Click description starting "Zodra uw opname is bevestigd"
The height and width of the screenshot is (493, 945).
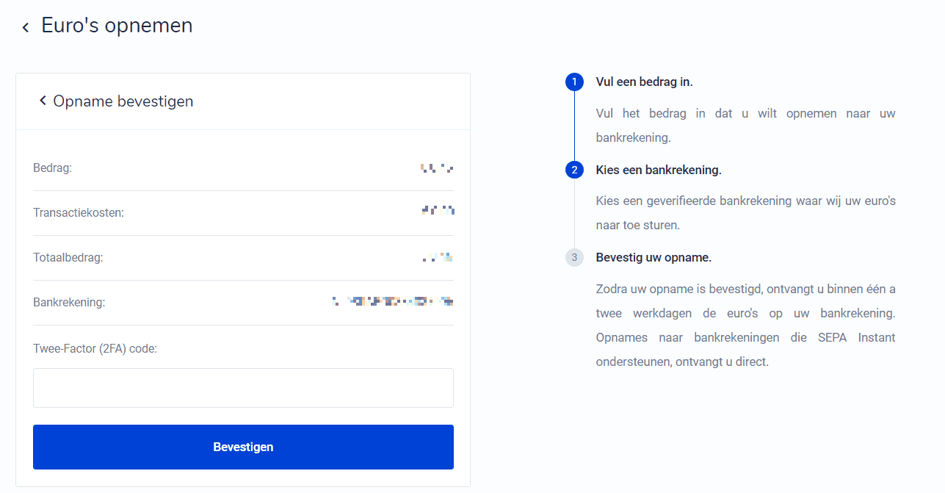pos(746,325)
